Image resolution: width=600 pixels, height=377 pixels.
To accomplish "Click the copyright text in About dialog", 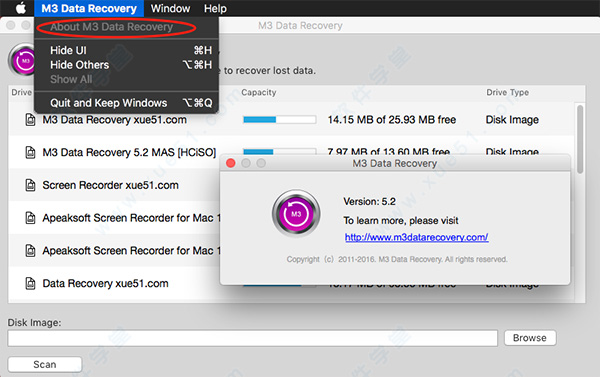I will [397, 259].
